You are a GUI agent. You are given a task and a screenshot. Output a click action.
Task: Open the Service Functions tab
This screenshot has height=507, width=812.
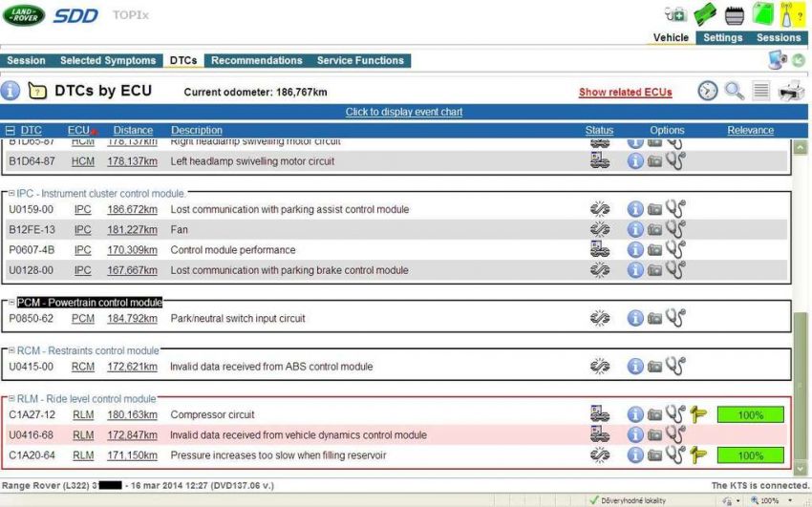click(x=360, y=60)
